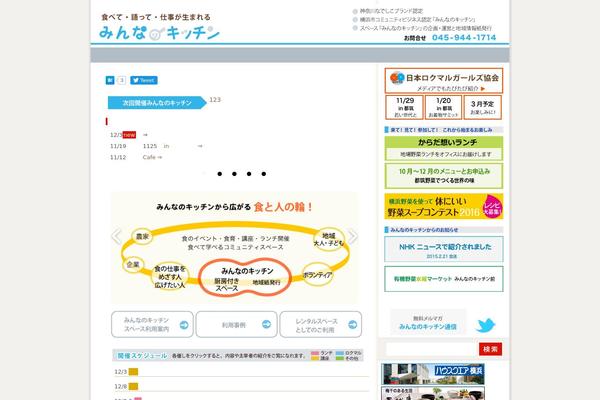Image resolution: width=600 pixels, height=400 pixels.
Task: Go to next slide with right arrow
Action: pyautogui.click(x=352, y=236)
